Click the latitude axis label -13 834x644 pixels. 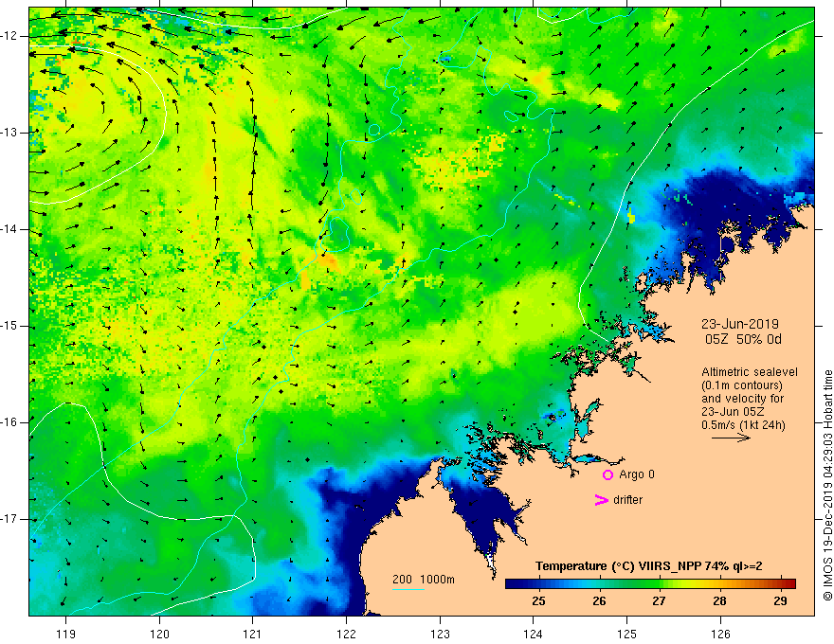click(x=10, y=133)
